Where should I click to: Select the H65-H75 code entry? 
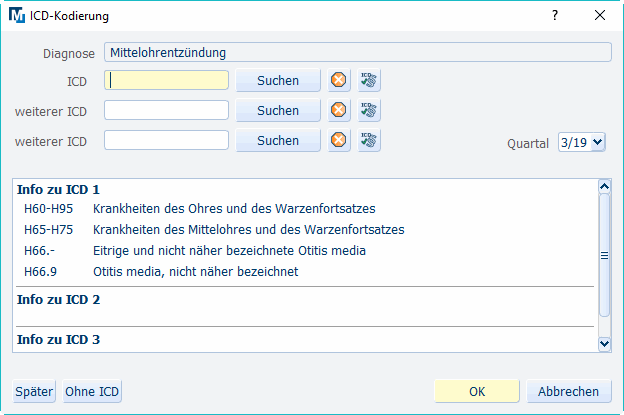click(x=49, y=230)
